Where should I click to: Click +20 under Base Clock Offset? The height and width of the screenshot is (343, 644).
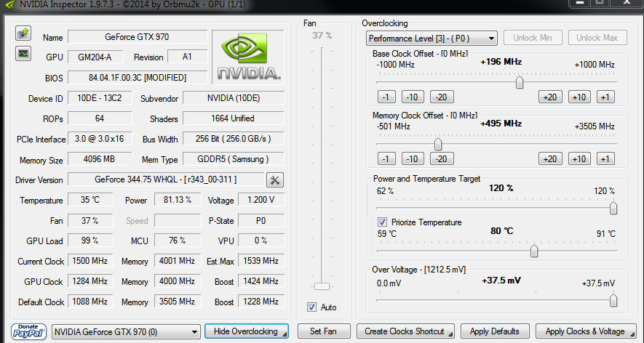[x=550, y=97]
